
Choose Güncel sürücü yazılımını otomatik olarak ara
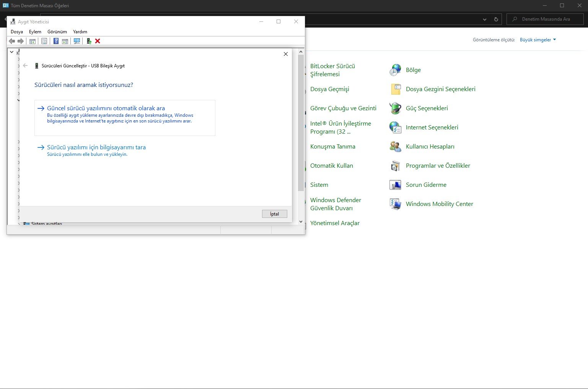coord(106,108)
